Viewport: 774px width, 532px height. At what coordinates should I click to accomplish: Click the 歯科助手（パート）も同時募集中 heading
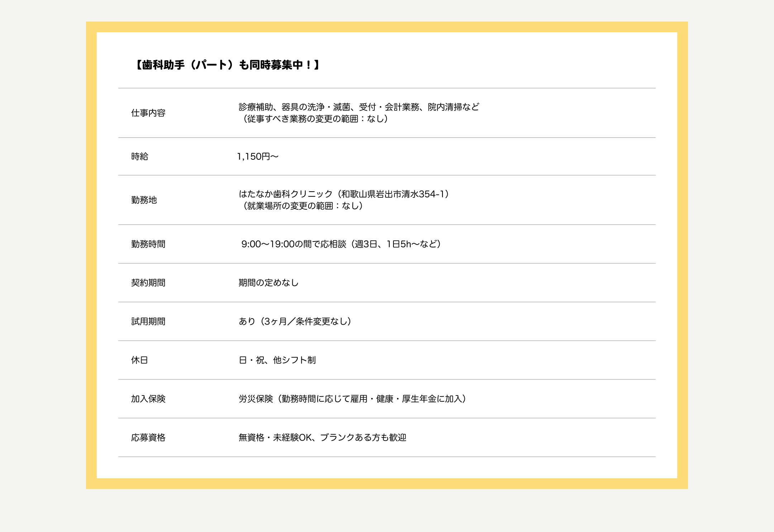pyautogui.click(x=227, y=65)
